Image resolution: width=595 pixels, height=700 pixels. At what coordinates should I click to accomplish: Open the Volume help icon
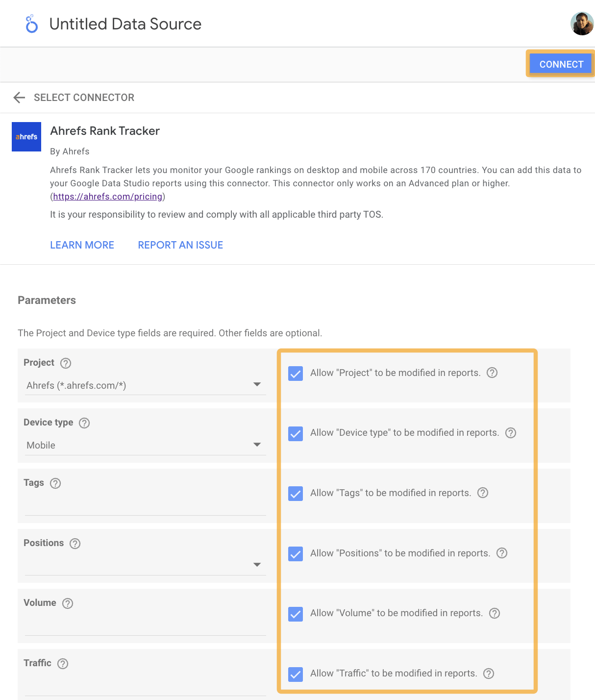point(68,603)
